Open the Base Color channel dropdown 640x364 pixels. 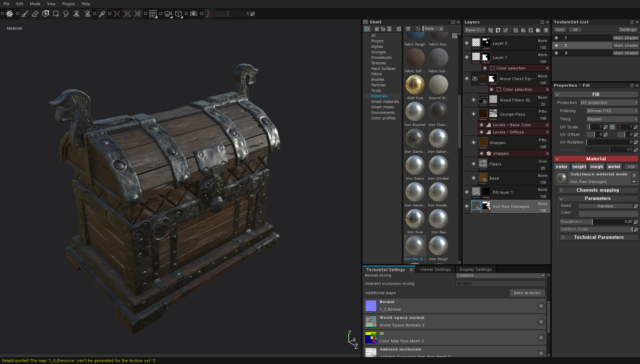(x=474, y=30)
